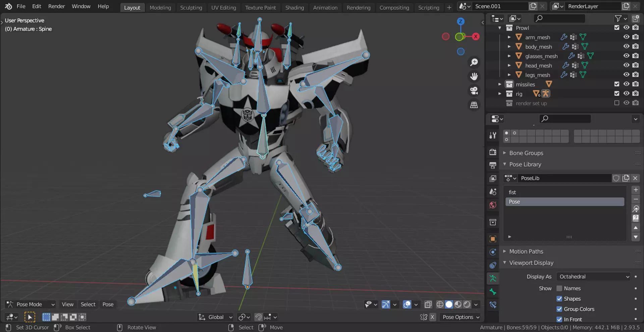Image resolution: width=644 pixels, height=332 pixels.
Task: Switch perspective/orthographic grid icon
Action: click(474, 105)
